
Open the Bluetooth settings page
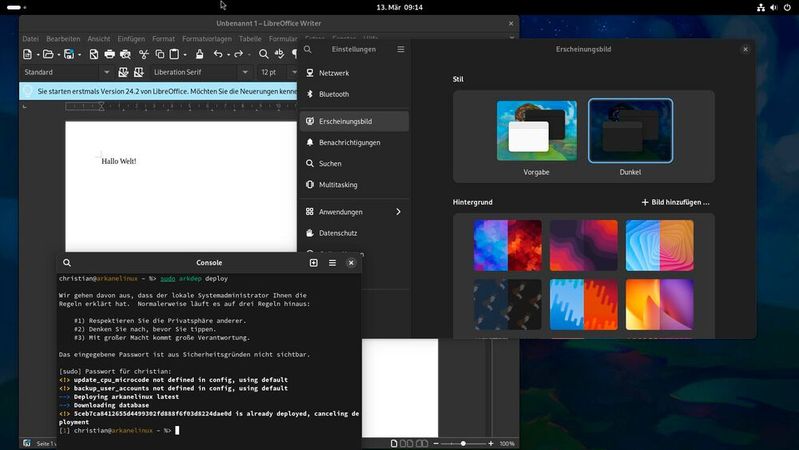click(354, 94)
